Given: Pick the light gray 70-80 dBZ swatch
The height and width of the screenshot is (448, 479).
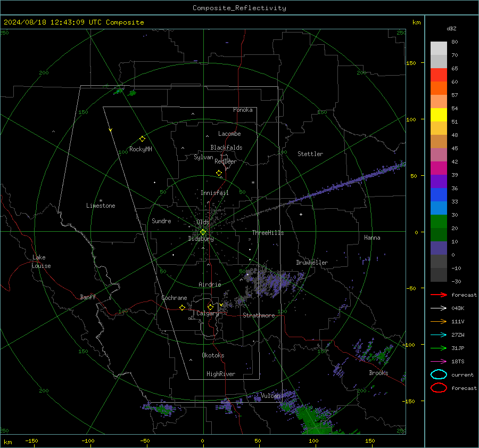Looking at the screenshot, I should pos(439,48).
